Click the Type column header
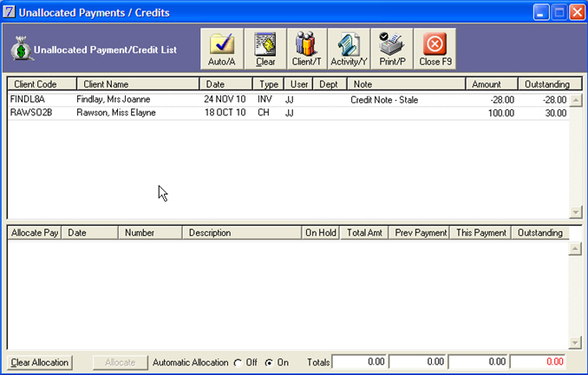 [269, 84]
